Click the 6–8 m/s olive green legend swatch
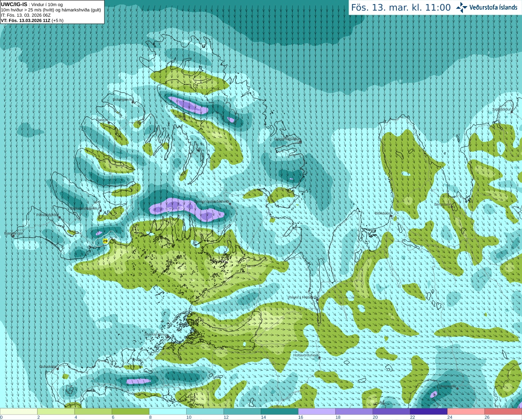Screen dimensions: 522x420 point(130,411)
